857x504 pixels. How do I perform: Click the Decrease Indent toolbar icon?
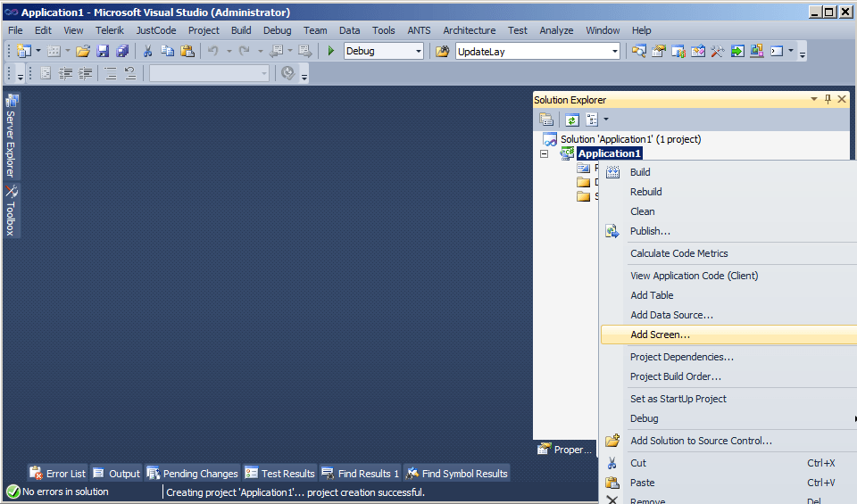[65, 73]
